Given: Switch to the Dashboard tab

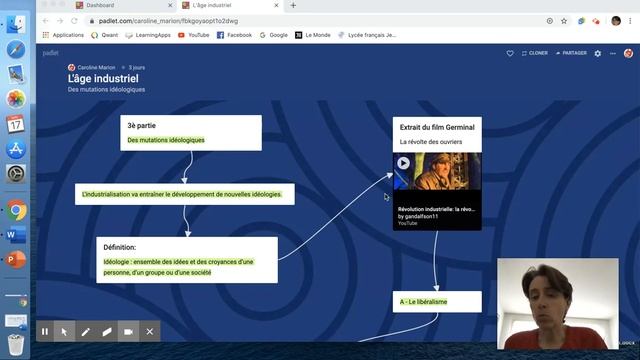Looking at the screenshot, I should (100, 5).
